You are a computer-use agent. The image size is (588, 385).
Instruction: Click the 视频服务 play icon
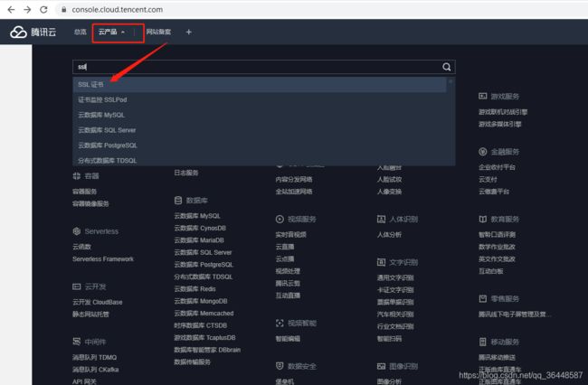coord(280,219)
